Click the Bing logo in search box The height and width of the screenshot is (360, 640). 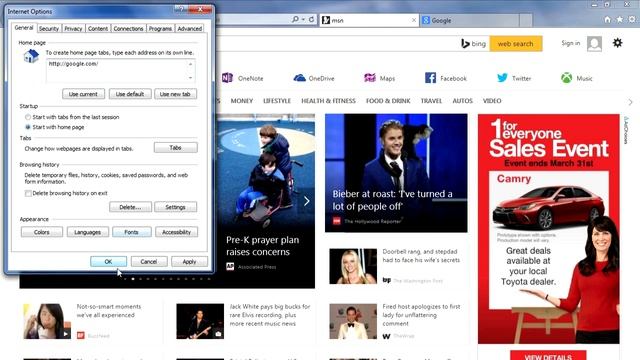[x=473, y=43]
